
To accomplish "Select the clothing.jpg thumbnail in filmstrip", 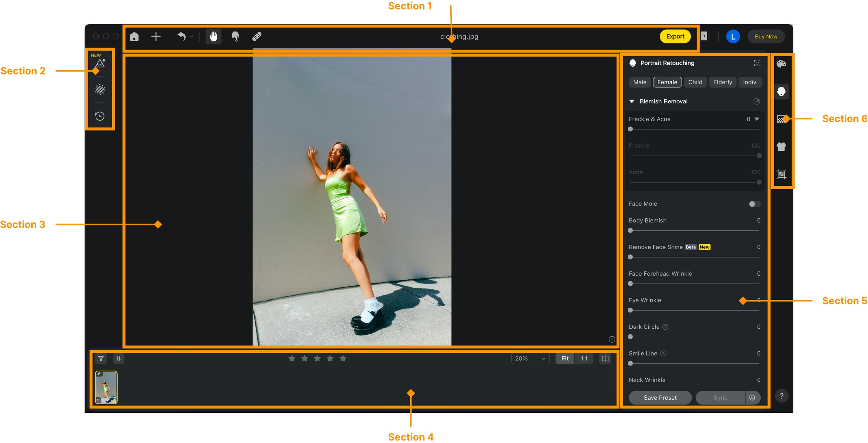I will 106,387.
